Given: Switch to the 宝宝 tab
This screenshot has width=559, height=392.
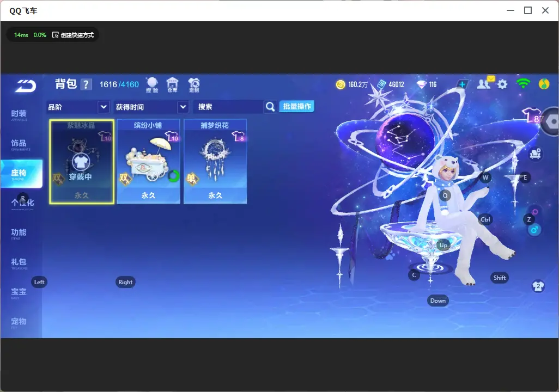Looking at the screenshot, I should 19,292.
